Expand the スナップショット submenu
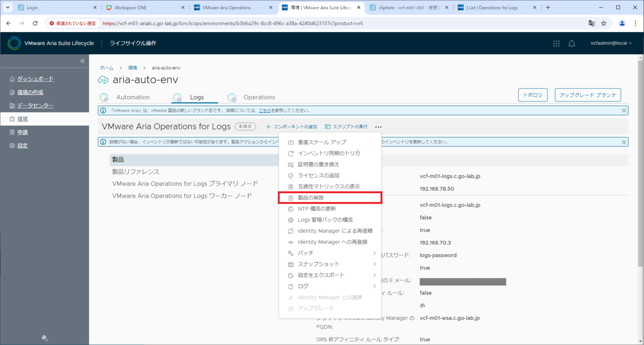644x345 pixels. (x=330, y=264)
